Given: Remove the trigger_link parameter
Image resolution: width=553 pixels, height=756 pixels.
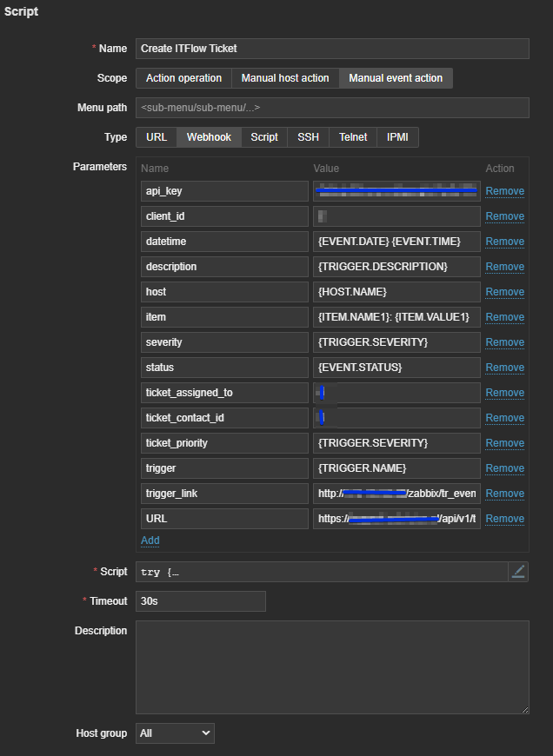Looking at the screenshot, I should pos(505,494).
